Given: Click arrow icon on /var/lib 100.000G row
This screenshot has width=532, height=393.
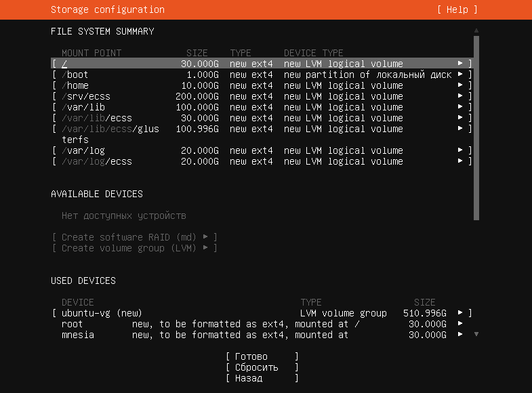Looking at the screenshot, I should [460, 107].
